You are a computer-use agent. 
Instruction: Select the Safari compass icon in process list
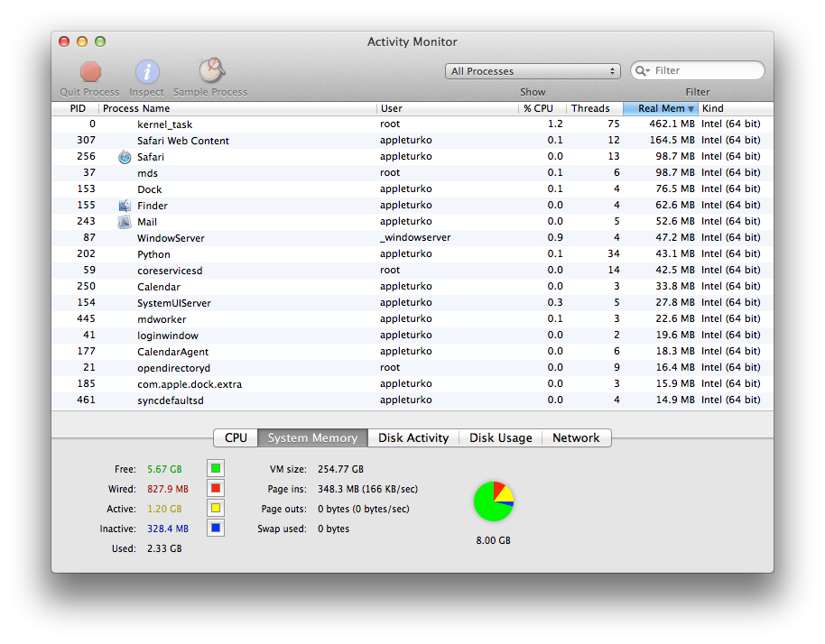(x=125, y=157)
